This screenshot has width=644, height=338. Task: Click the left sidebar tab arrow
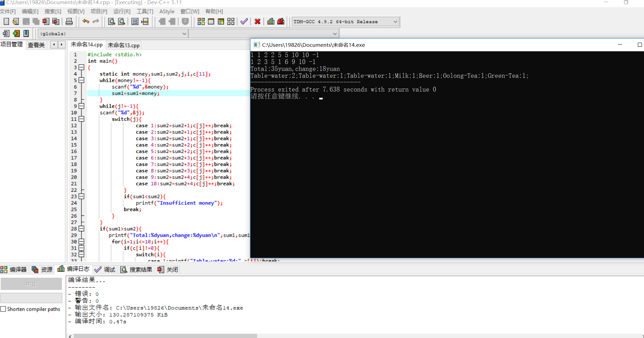click(54, 44)
